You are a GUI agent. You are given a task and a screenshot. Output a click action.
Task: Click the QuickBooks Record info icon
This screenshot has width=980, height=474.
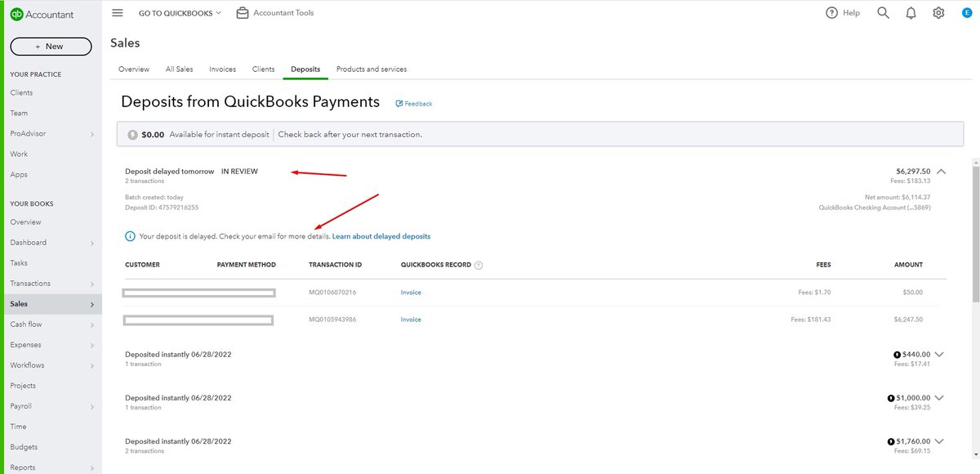[479, 265]
